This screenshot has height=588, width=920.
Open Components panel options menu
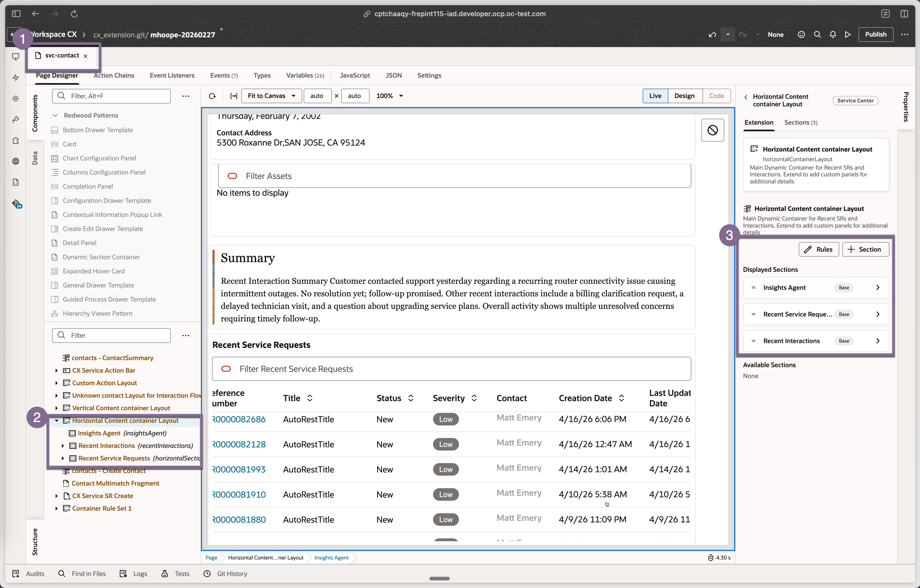(186, 96)
